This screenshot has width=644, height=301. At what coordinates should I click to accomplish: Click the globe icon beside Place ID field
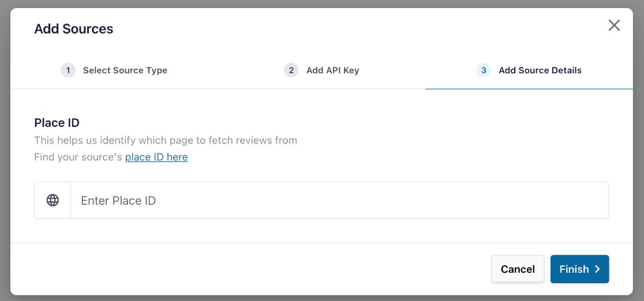point(53,200)
